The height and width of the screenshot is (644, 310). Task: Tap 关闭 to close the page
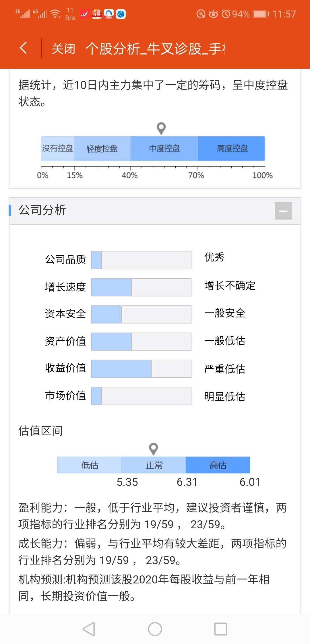pos(63,49)
